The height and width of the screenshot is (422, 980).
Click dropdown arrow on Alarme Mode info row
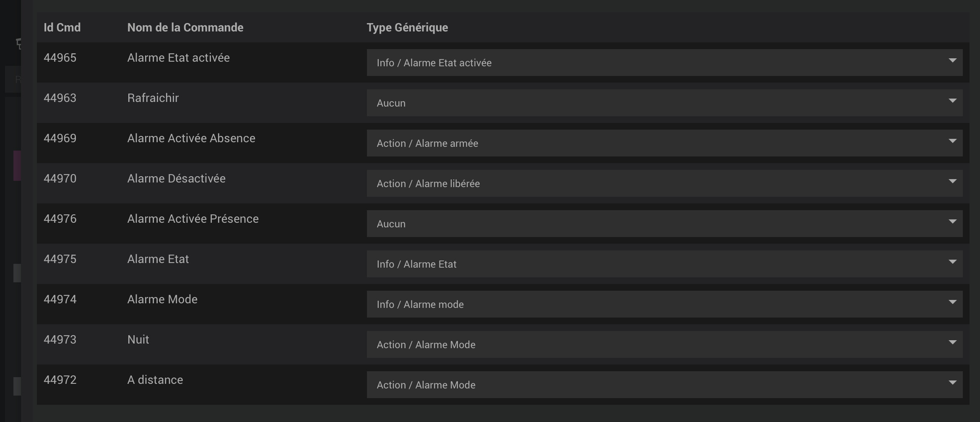pos(952,302)
